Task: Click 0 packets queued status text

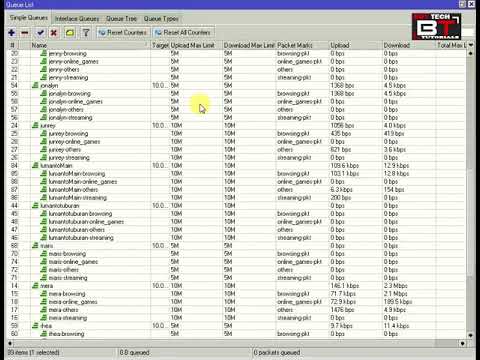Action: click(277, 352)
